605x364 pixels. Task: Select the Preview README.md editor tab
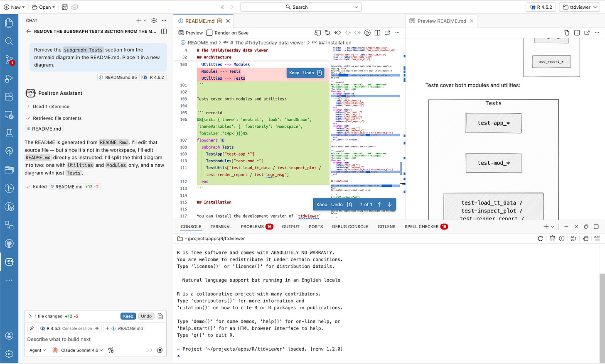click(x=441, y=21)
